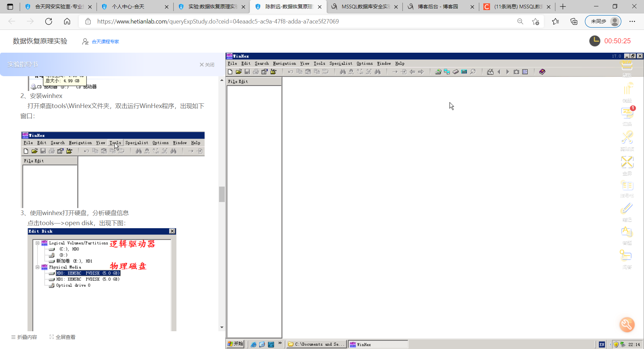Image resolution: width=644 pixels, height=349 pixels.
Task: Click the Forward navigation arrow in WinHex toolbar
Action: pos(421,72)
